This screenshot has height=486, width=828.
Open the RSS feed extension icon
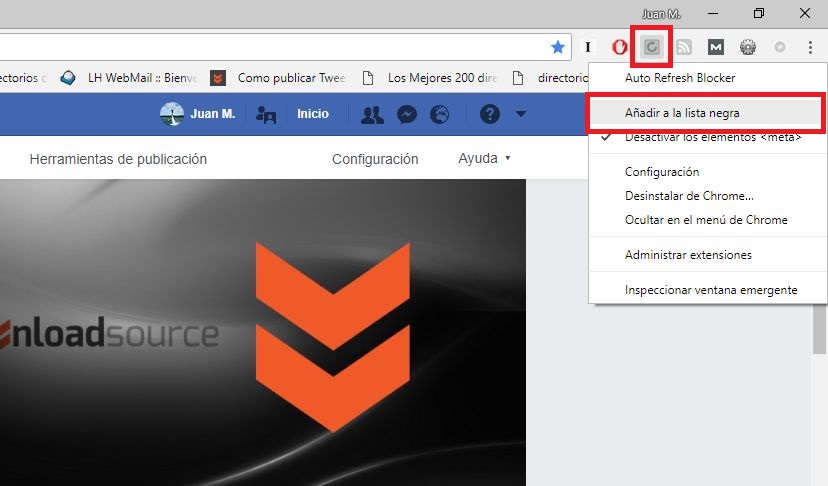pos(684,48)
